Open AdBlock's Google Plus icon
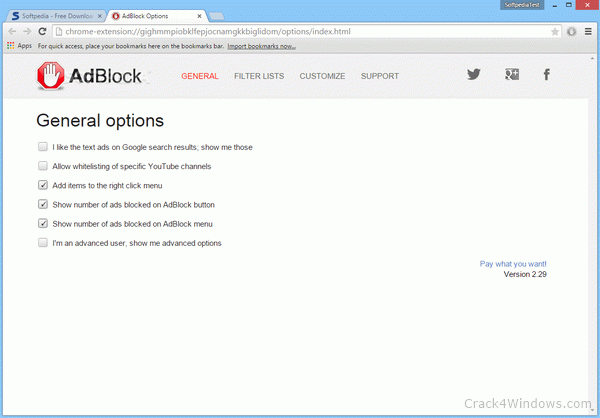 512,74
